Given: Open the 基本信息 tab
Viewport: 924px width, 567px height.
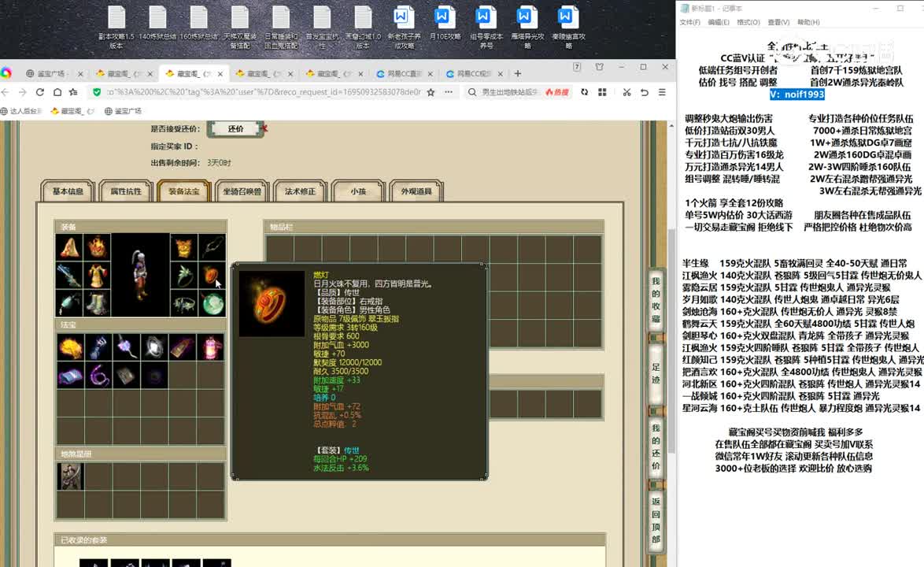Looking at the screenshot, I should pyautogui.click(x=68, y=191).
